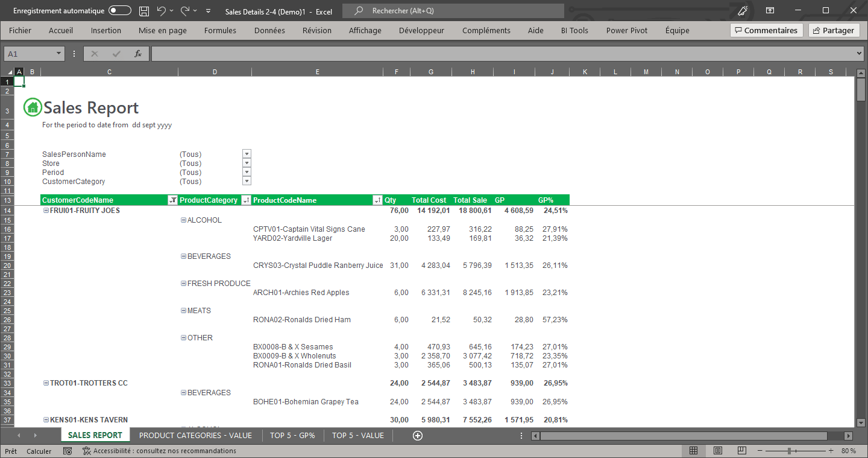Collapse the MEATS category
Screen dimensions: 868x458
[183, 311]
